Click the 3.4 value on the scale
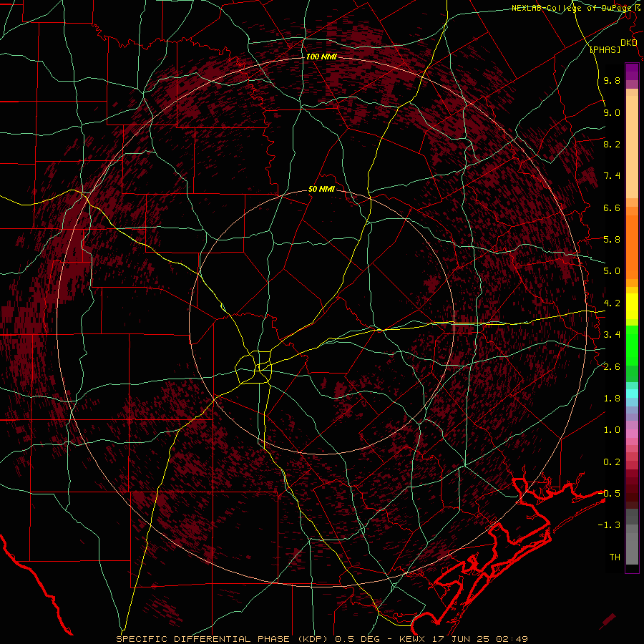 [612, 335]
